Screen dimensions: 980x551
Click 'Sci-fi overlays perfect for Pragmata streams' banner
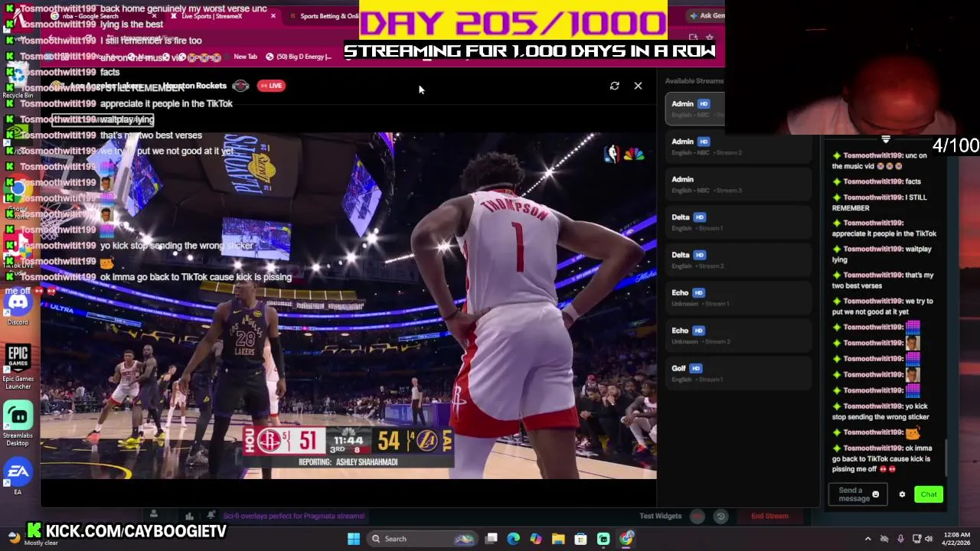tap(295, 516)
